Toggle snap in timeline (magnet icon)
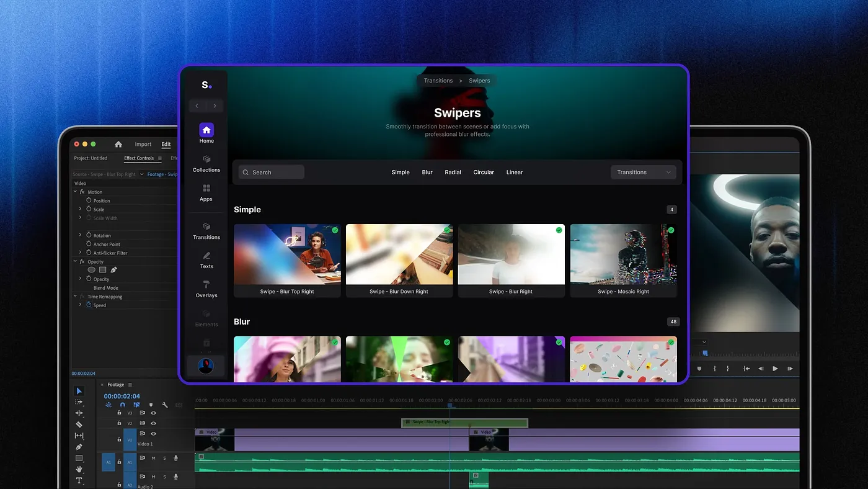 click(123, 405)
